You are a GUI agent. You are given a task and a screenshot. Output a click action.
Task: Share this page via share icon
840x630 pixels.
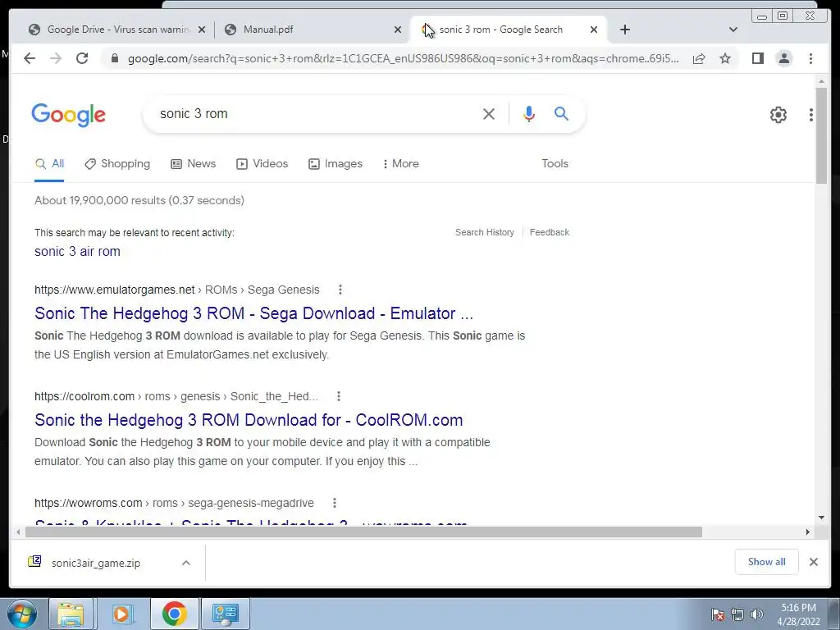699,58
